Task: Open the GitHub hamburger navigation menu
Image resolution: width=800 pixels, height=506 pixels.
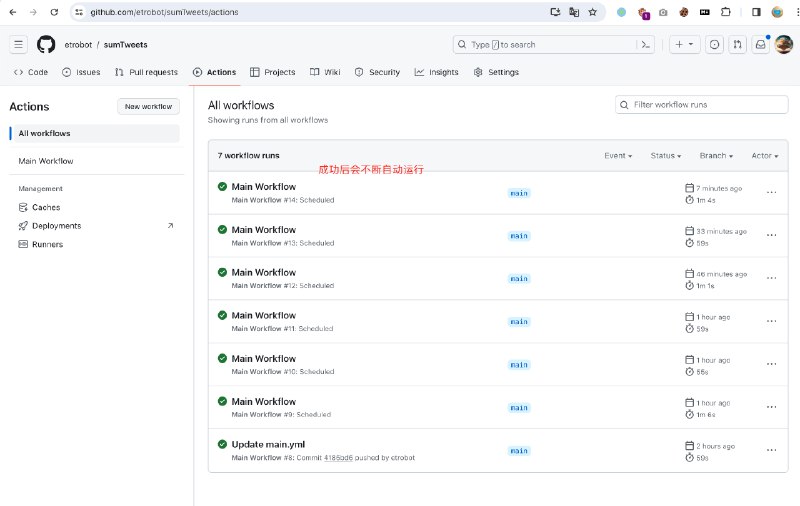Action: coord(18,45)
